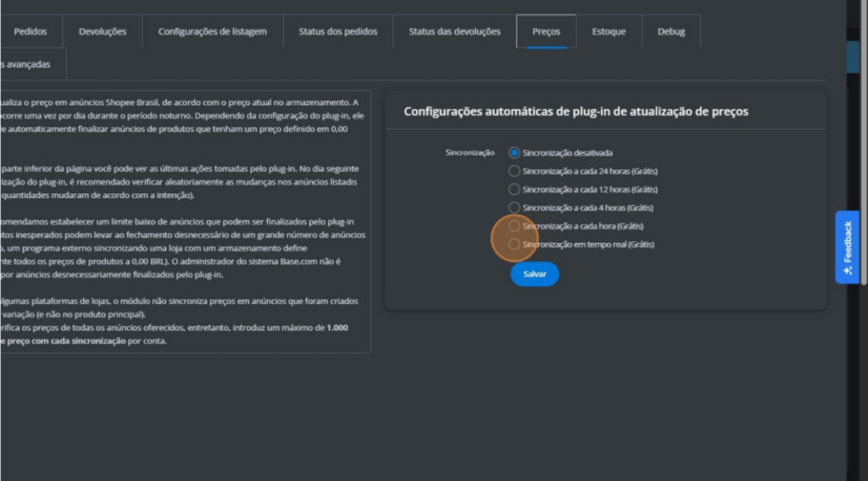This screenshot has width=868, height=481.
Task: Go to Status dos pedidos tab
Action: point(337,32)
